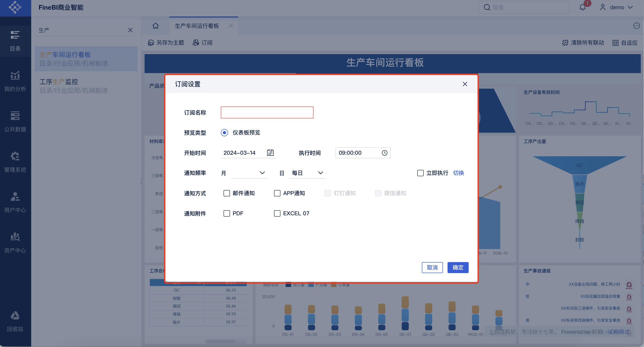This screenshot has height=347, width=644.
Task: Tick the 立即执行 checkbox
Action: pyautogui.click(x=420, y=173)
